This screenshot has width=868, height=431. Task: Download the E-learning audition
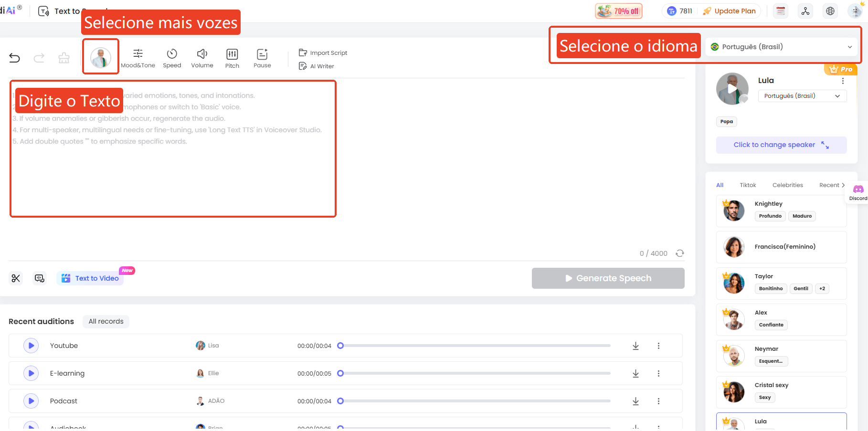(x=635, y=373)
